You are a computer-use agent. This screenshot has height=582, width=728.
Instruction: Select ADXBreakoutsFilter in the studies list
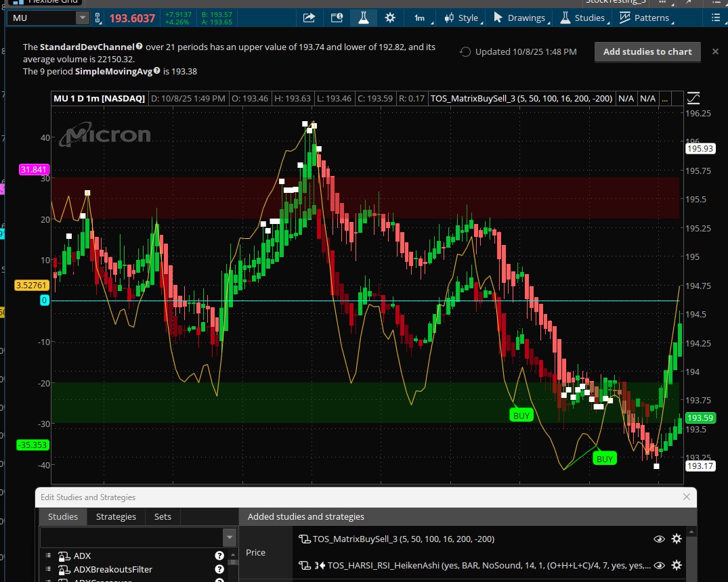point(112,569)
